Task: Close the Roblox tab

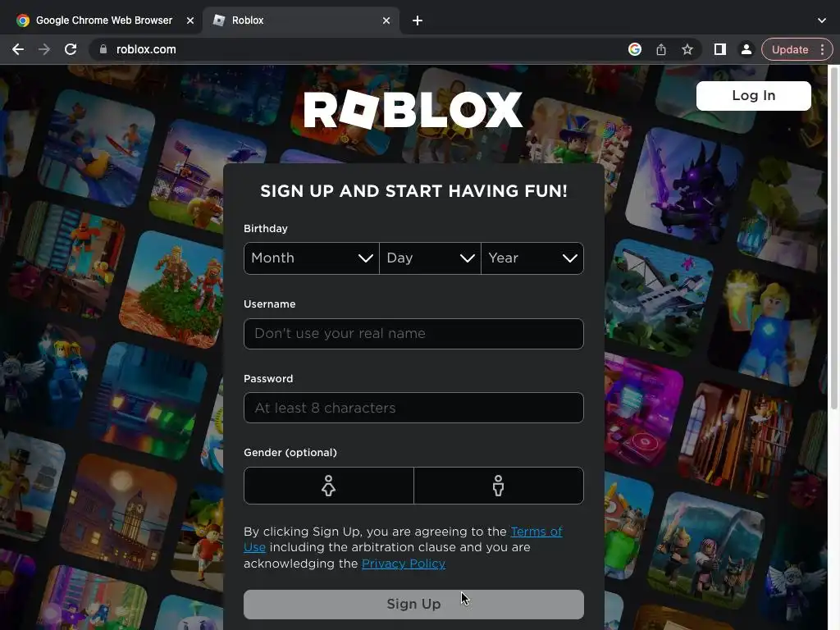Action: [386, 21]
